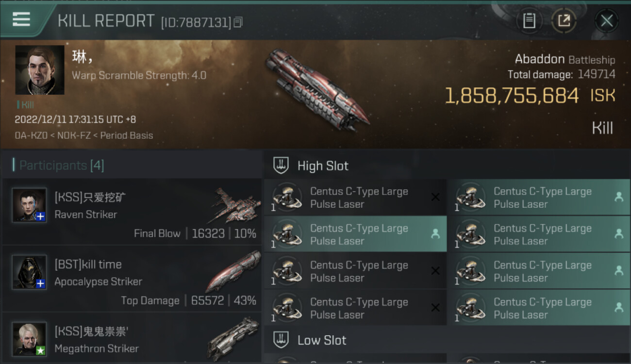
Task: Click the OA-KZO system location link
Action: tap(31, 135)
